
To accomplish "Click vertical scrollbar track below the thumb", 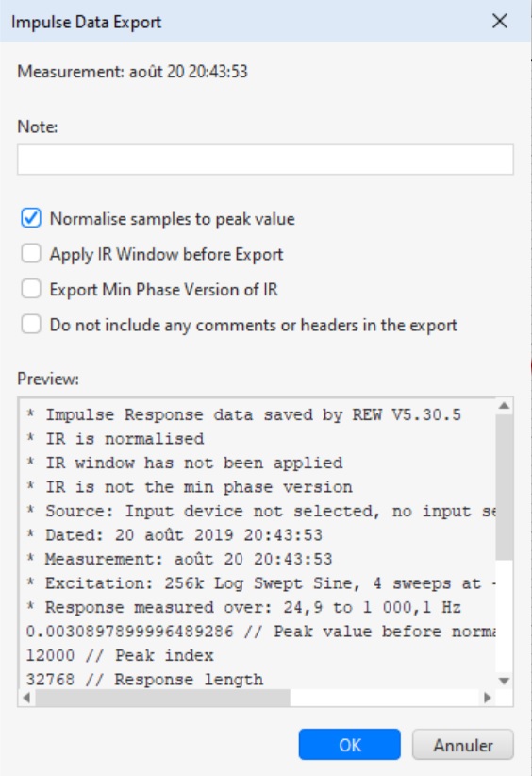I will click(x=505, y=616).
